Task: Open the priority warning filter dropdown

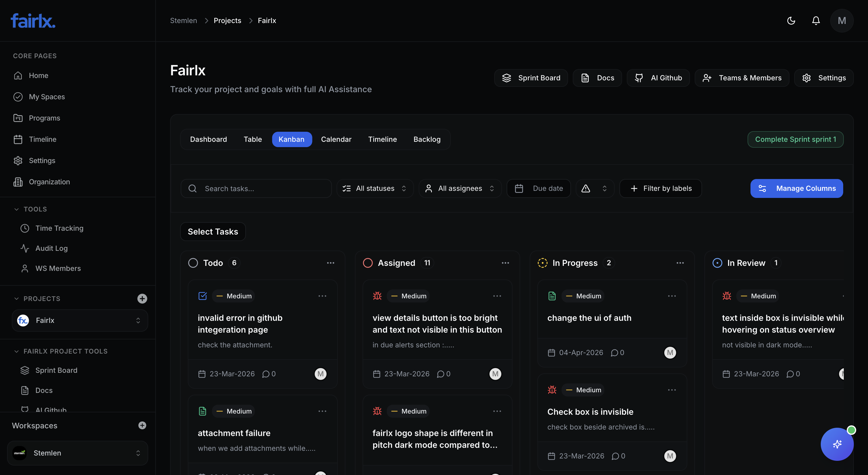Action: click(x=595, y=188)
